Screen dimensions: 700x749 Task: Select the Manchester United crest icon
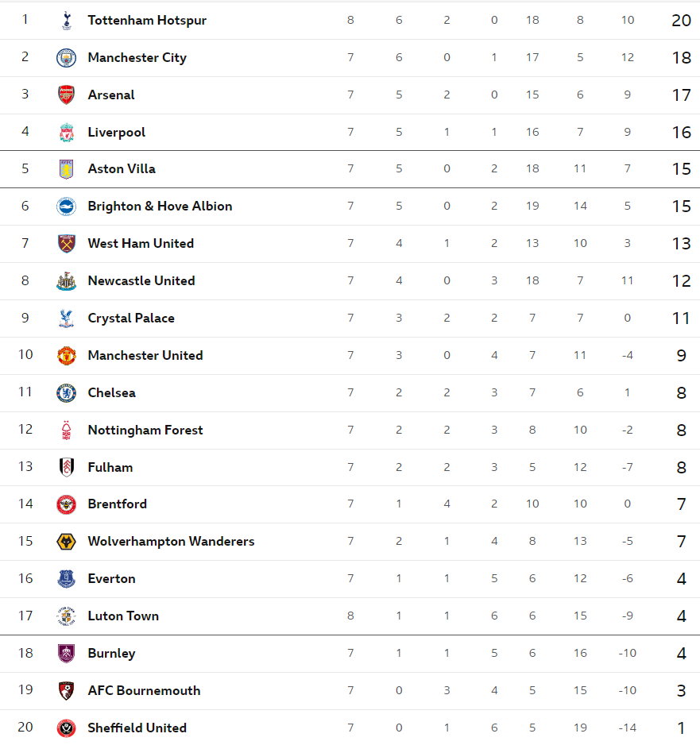click(x=67, y=355)
